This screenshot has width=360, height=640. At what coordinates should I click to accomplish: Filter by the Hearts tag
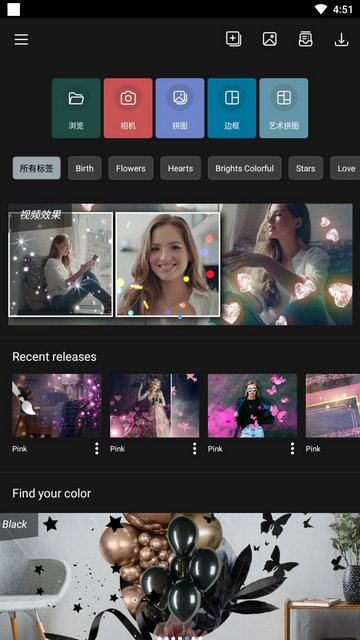pyautogui.click(x=180, y=168)
